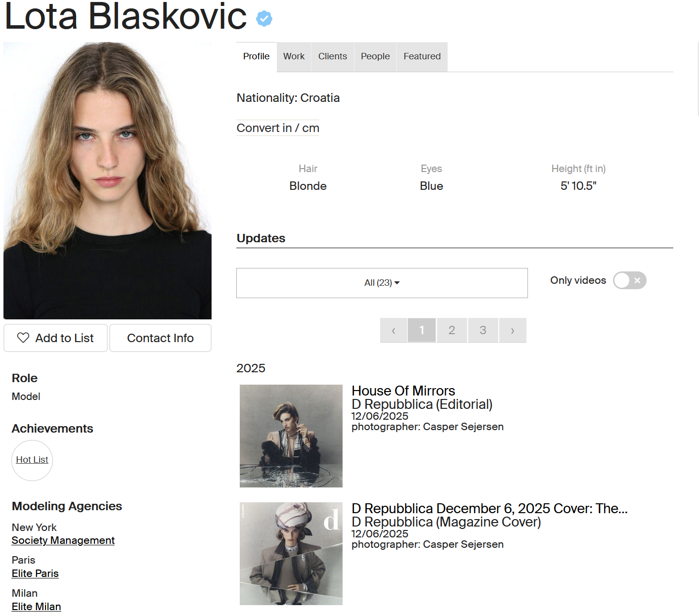Go to previous page arrow in pagination
The width and height of the screenshot is (700, 616).
coord(394,330)
